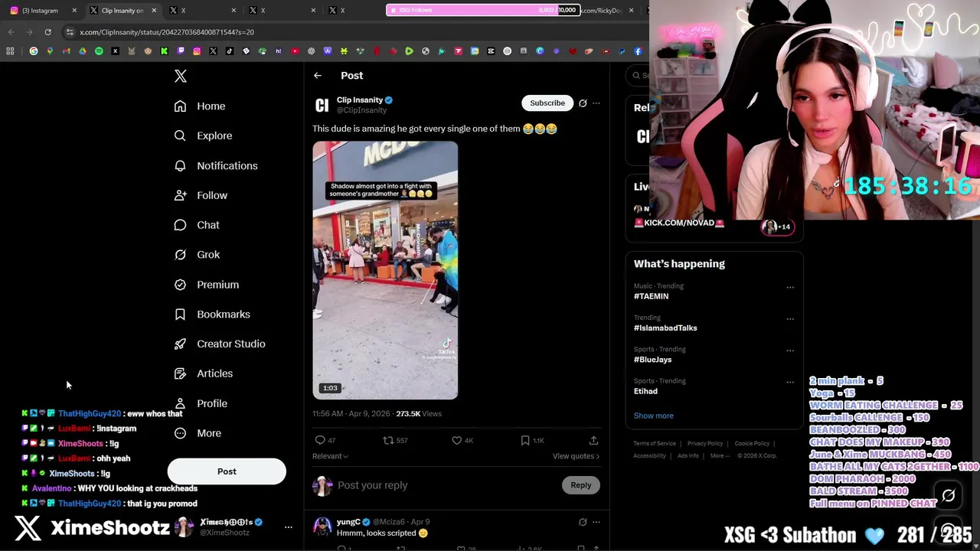Open options for the #BlueJays trend

click(790, 350)
